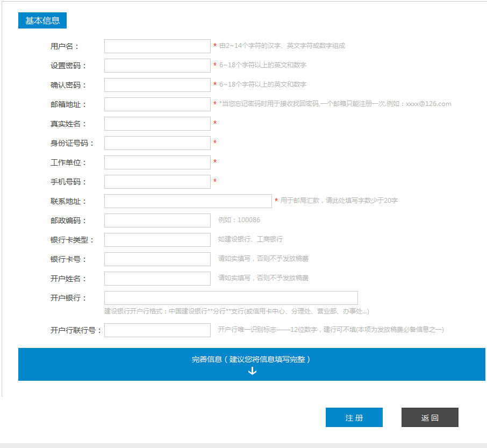
Task: Click hint 用于邮局汇款 beside address
Action: 339,201
